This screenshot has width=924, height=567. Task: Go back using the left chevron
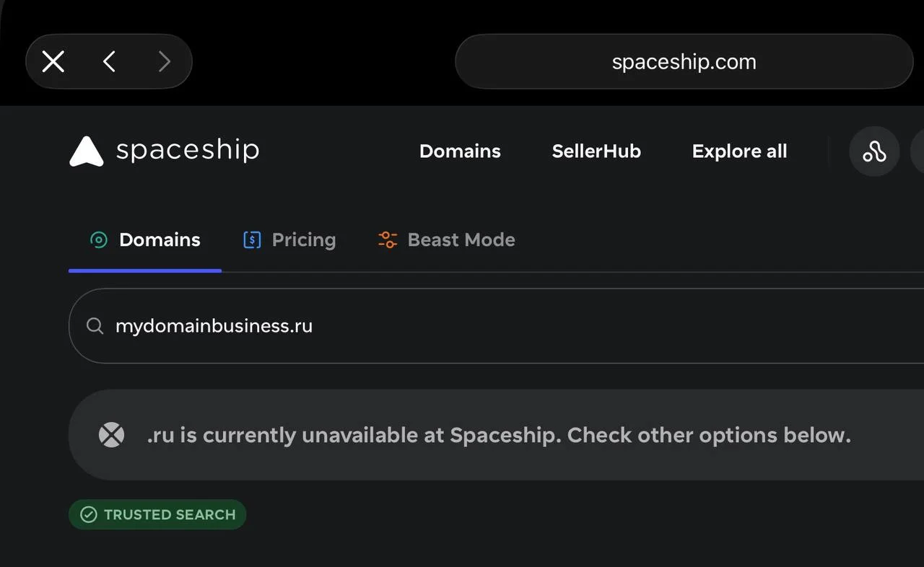tap(109, 61)
